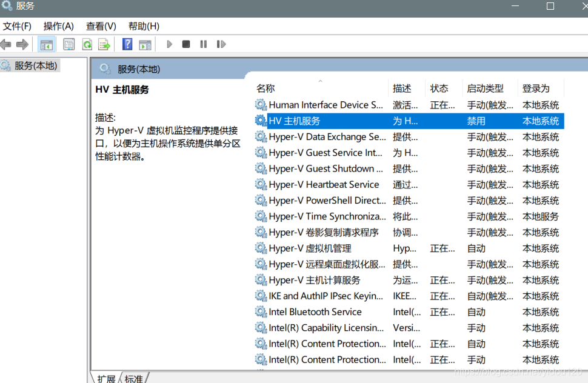Open the Properties toolbar icon

69,44
